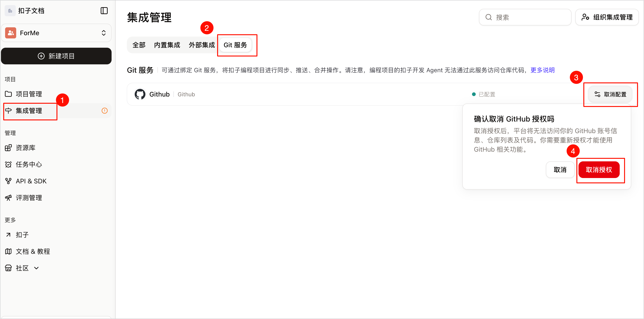Confirm with the red 取消授权 button

coord(599,170)
